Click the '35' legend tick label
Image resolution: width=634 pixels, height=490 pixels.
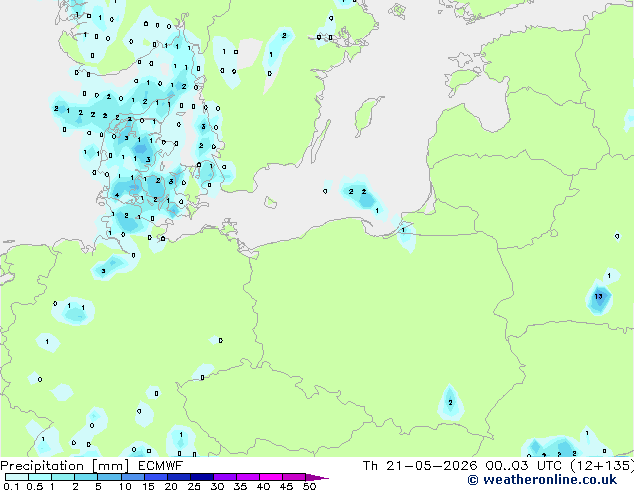coord(240,486)
